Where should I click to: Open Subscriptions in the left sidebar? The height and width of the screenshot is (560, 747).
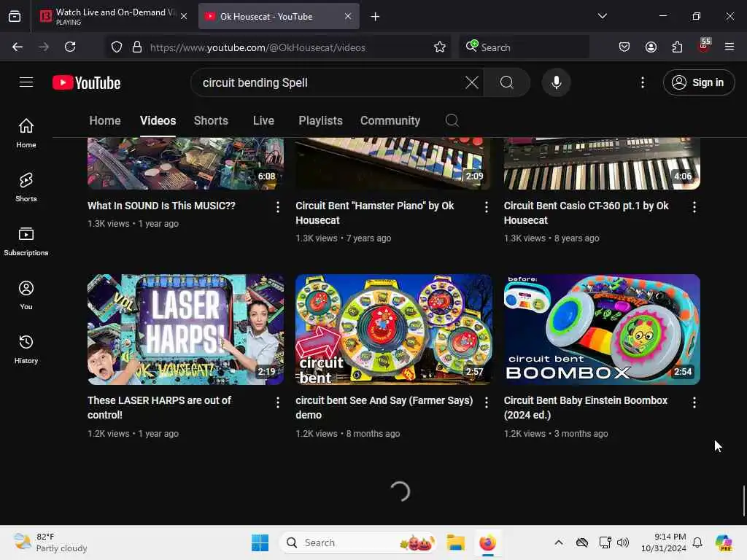[26, 241]
